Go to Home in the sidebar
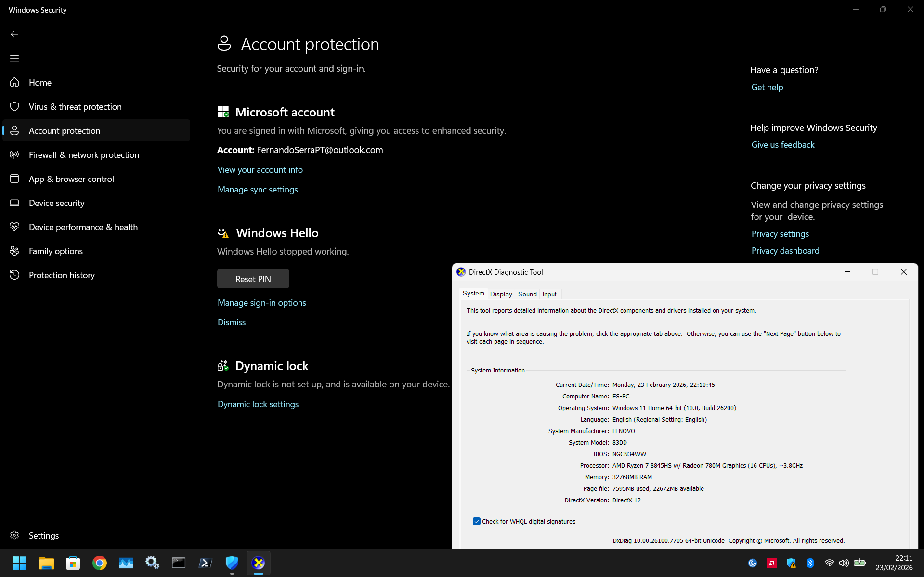Screen dimensions: 924x577 point(96,82)
